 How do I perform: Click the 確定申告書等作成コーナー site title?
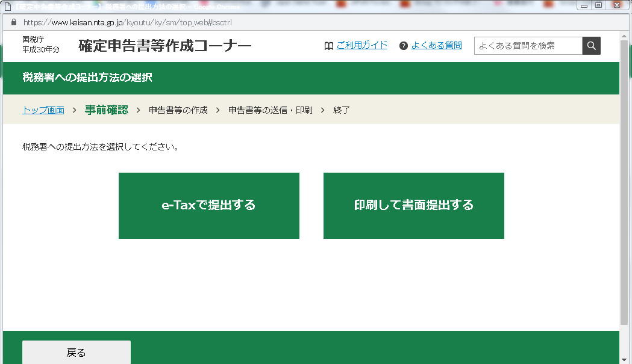pyautogui.click(x=164, y=45)
